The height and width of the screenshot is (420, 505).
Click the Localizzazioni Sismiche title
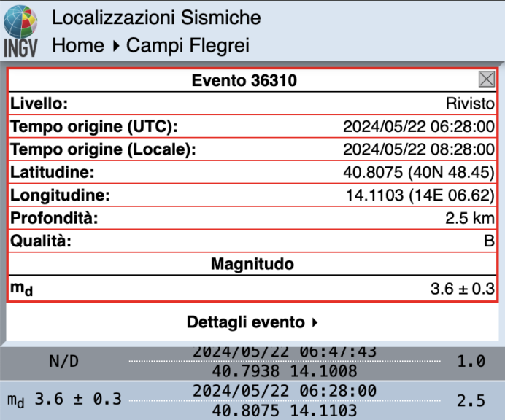(155, 17)
